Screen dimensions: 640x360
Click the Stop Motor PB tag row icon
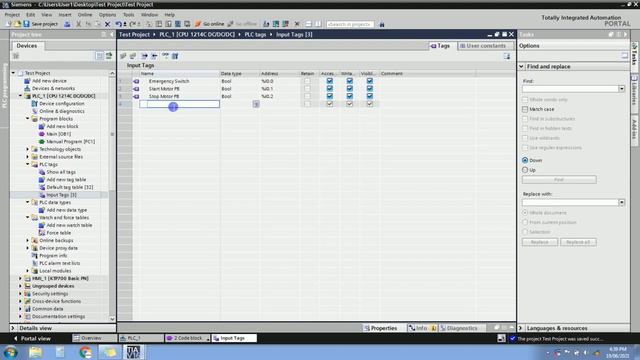tap(136, 96)
